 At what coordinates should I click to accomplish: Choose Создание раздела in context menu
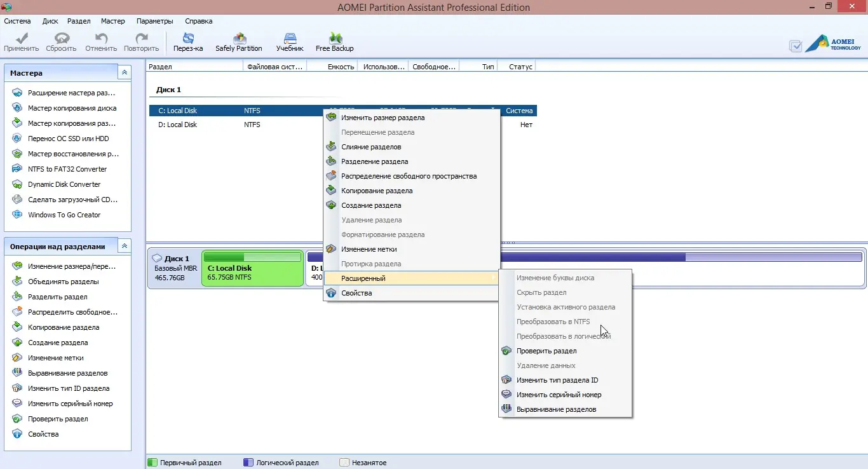coord(411,205)
